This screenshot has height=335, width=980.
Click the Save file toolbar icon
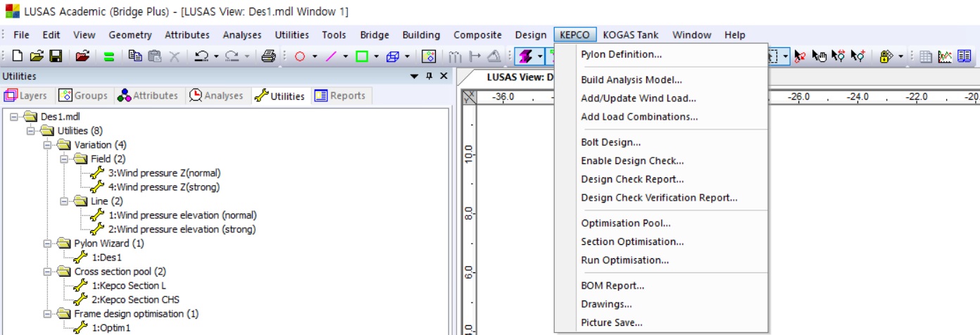pyautogui.click(x=55, y=56)
